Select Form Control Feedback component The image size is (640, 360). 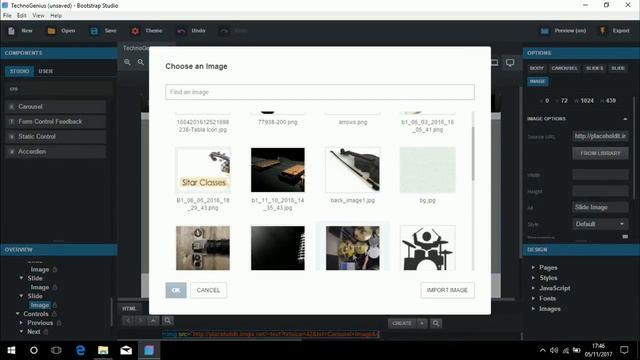click(56, 122)
